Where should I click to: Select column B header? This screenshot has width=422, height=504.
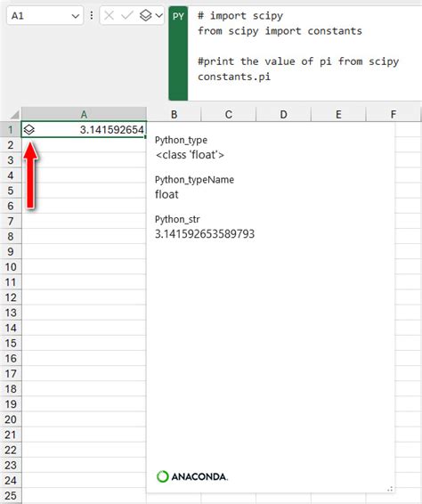point(174,115)
